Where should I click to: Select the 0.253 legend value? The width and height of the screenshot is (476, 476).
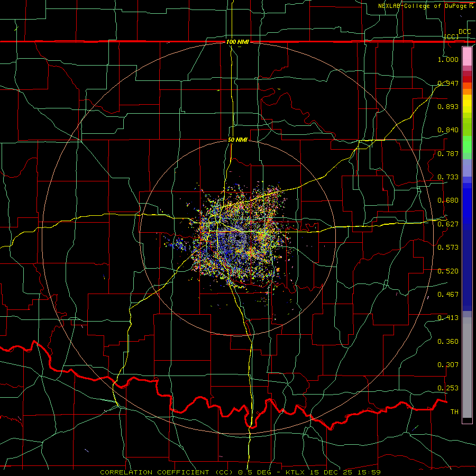click(448, 388)
